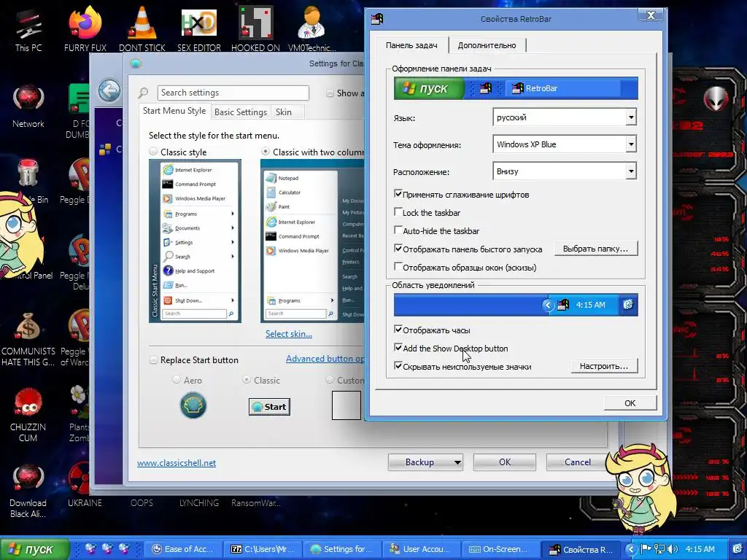747x560 pixels.
Task: Switch to Ease of Acc... taskbar window
Action: click(184, 549)
